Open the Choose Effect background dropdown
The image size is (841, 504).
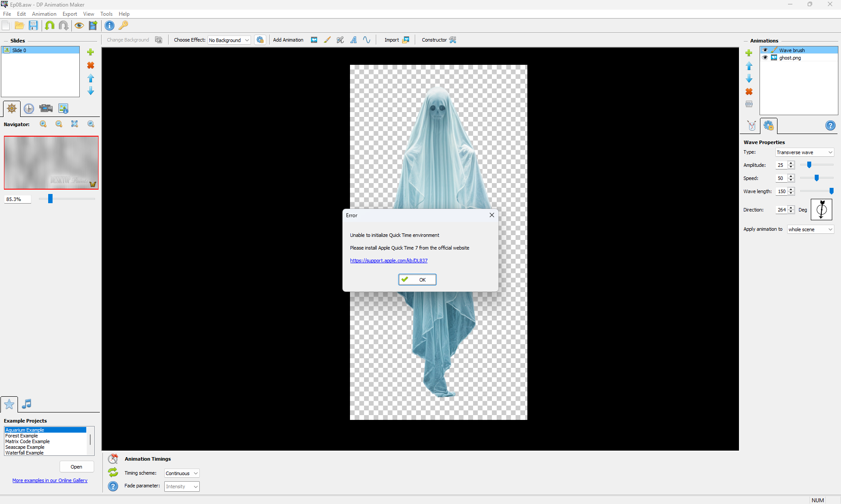click(229, 40)
